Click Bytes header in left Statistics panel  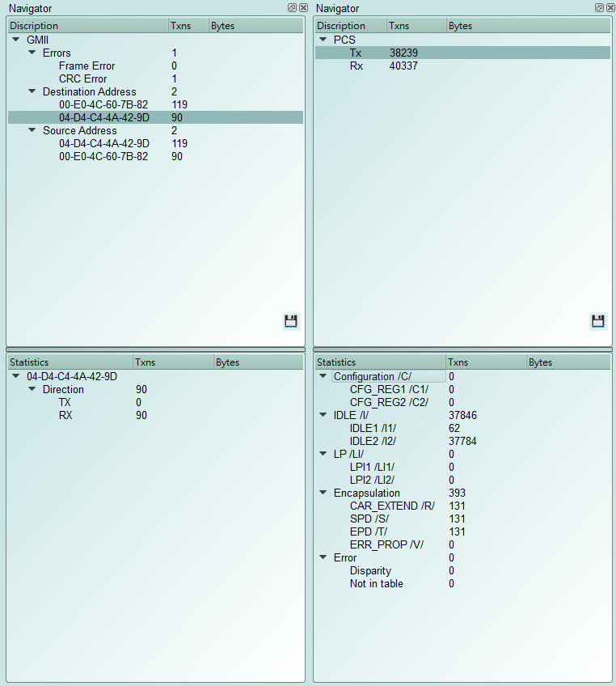click(259, 362)
